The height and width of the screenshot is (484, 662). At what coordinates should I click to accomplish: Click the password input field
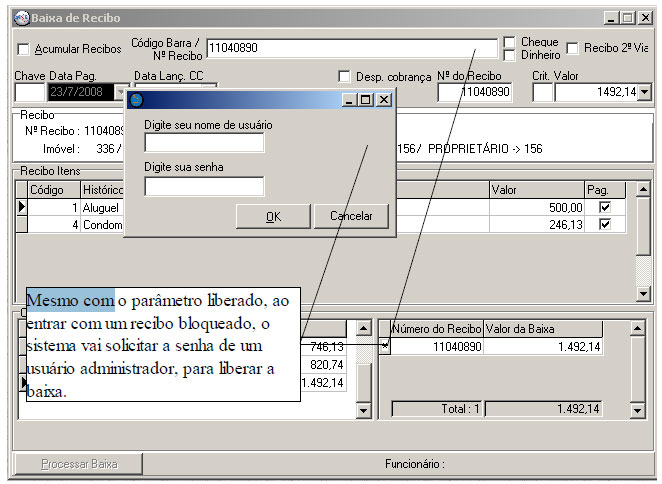(204, 187)
